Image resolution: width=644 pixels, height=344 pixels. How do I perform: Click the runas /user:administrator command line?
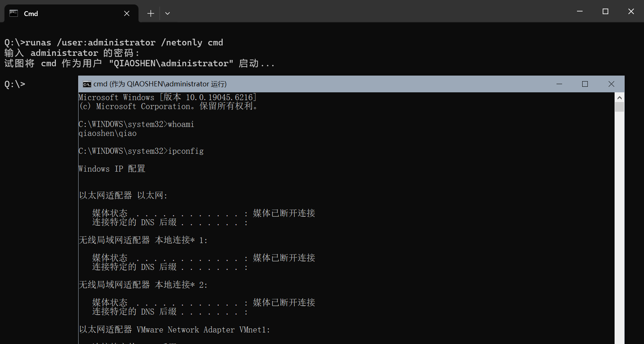tap(114, 42)
